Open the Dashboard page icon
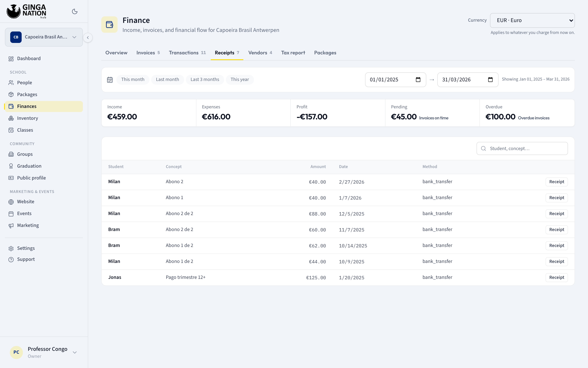The height and width of the screenshot is (368, 588). coord(11,59)
